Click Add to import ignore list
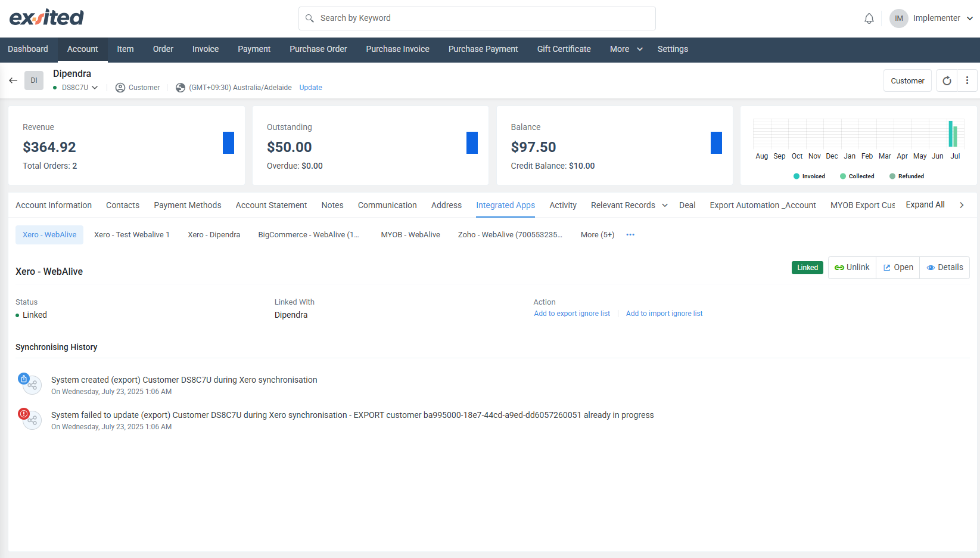 pos(664,314)
